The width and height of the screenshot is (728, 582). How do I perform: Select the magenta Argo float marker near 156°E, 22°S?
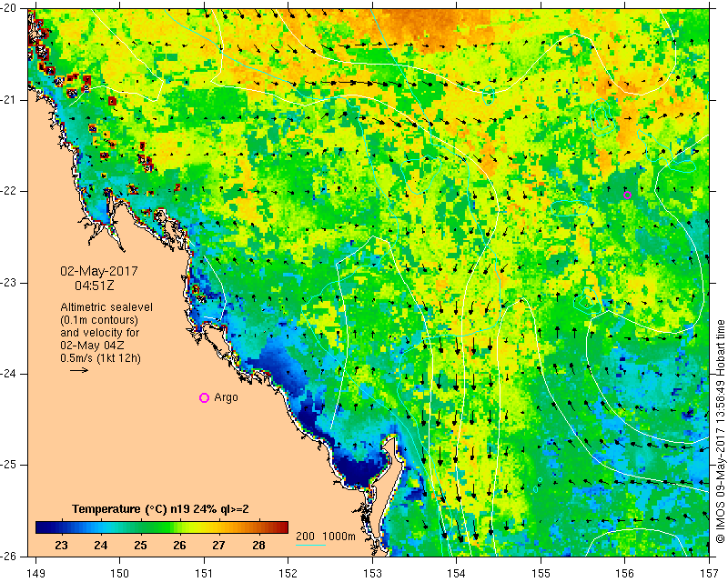(x=627, y=195)
